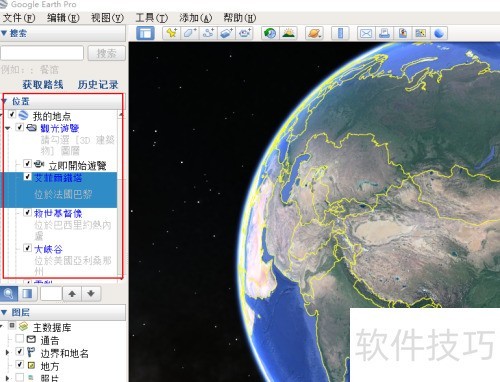Collapse the 觀光遊覽 folder tree
Viewport: 500px width, 382px height.
[x=7, y=128]
